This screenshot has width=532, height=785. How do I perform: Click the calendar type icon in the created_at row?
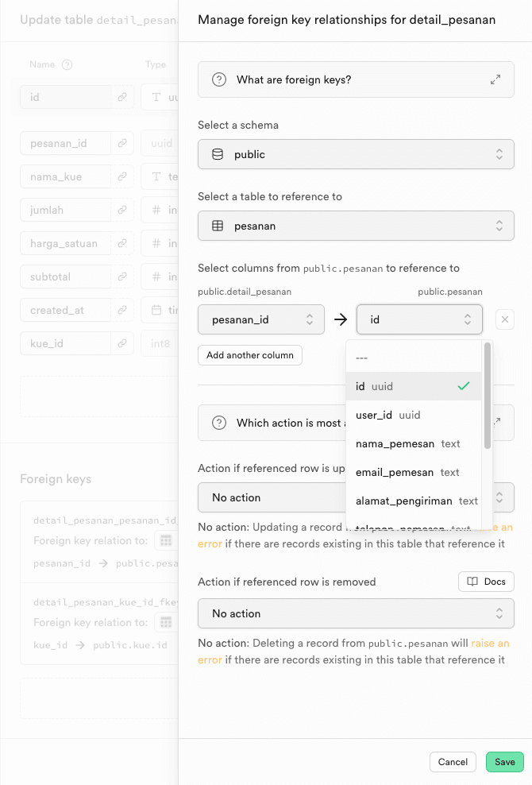point(156,310)
